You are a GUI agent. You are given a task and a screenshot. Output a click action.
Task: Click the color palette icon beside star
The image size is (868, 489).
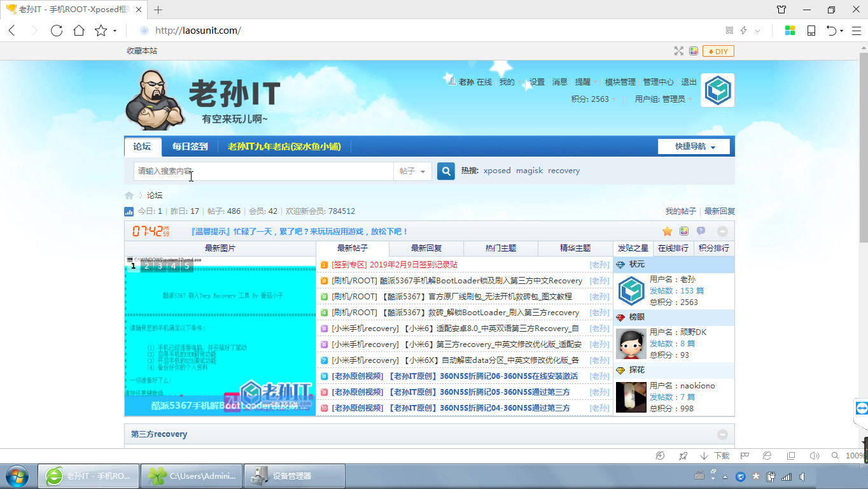(684, 231)
